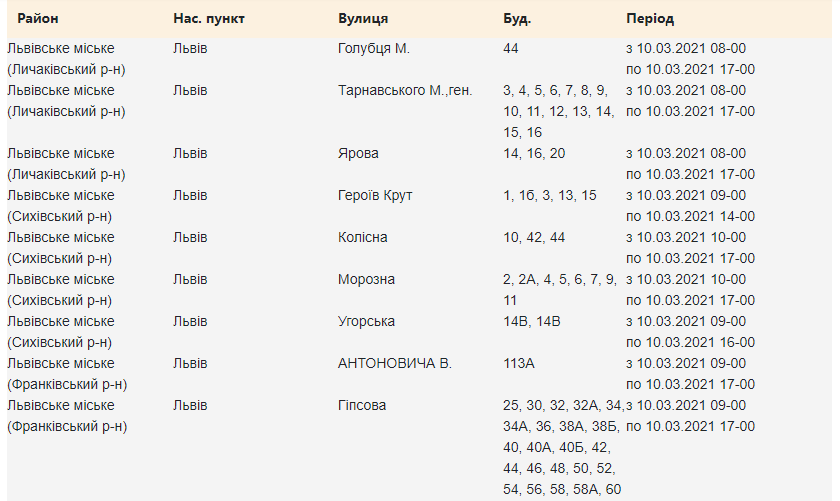Click the "Голубця М." street cell
Image resolution: width=840 pixels, height=501 pixels.
[x=374, y=48]
